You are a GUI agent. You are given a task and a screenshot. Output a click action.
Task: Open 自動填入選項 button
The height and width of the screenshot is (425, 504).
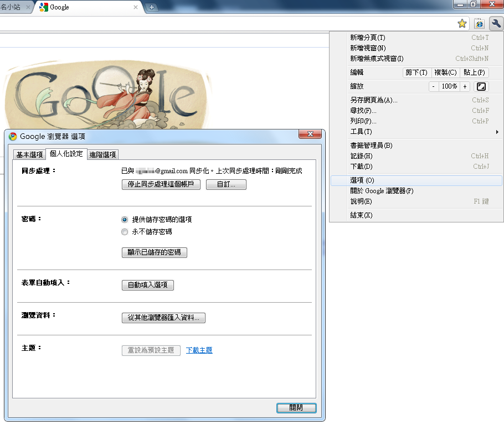148,285
